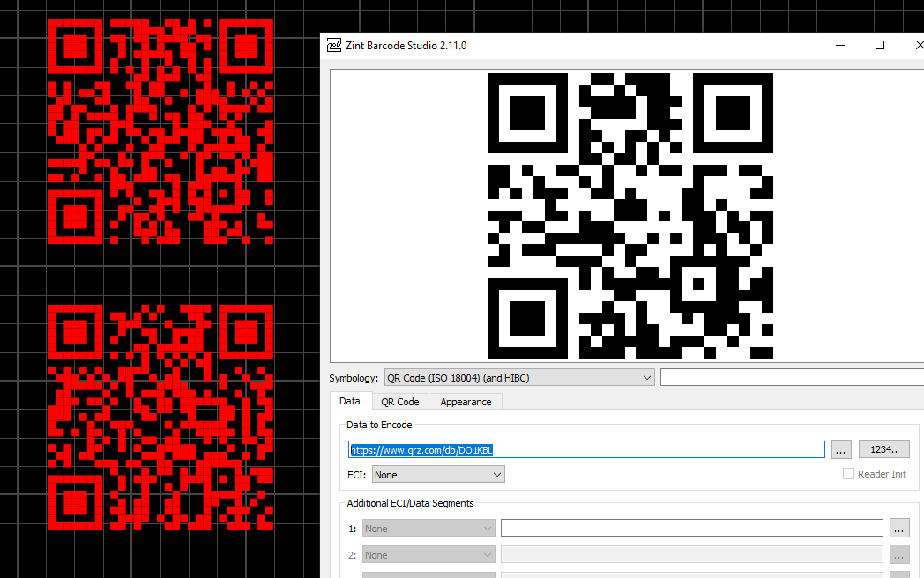Image resolution: width=924 pixels, height=578 pixels.
Task: Click the '...' button for segment 1
Action: [x=898, y=528]
